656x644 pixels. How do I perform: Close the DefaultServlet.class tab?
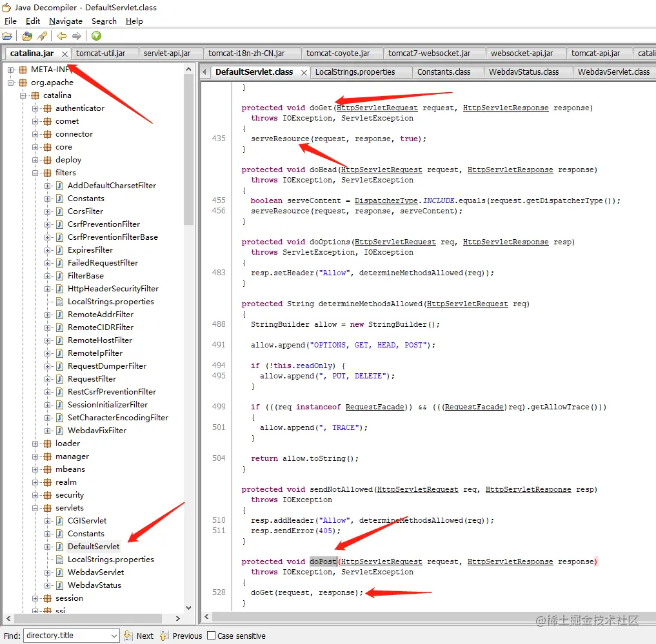[x=304, y=73]
